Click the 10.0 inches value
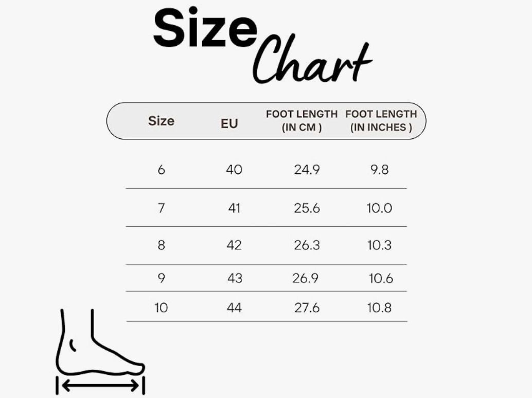 coord(379,208)
